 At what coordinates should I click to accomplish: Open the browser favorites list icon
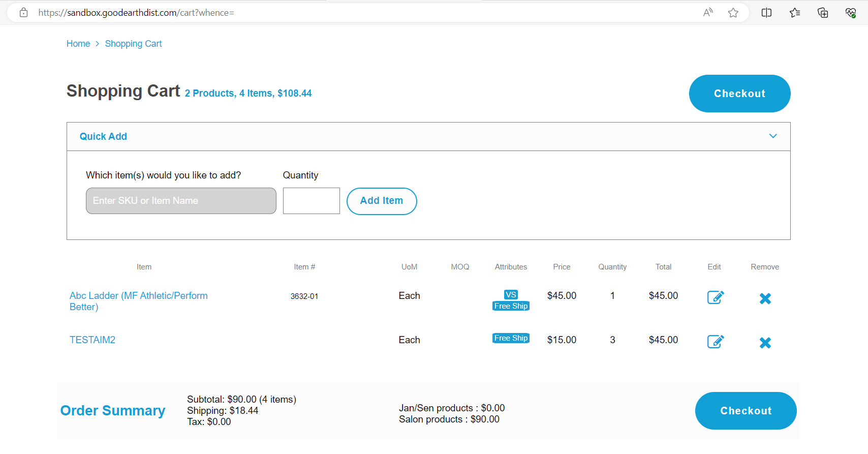click(x=795, y=13)
